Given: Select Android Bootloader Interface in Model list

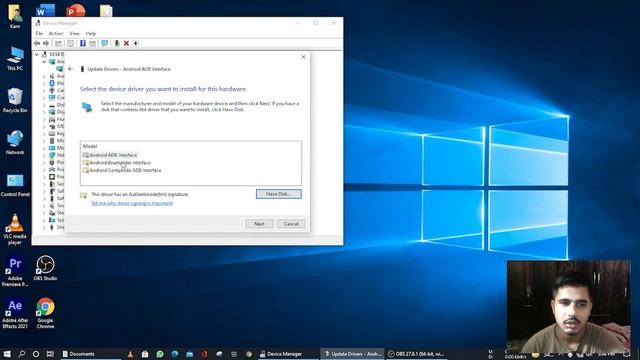Looking at the screenshot, I should 117,163.
